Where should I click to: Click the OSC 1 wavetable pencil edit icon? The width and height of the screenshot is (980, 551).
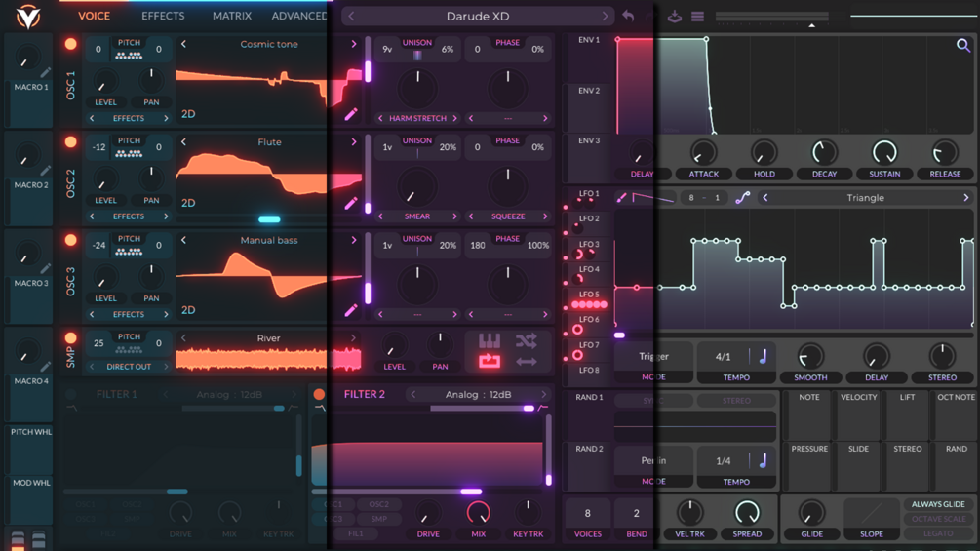pos(351,114)
